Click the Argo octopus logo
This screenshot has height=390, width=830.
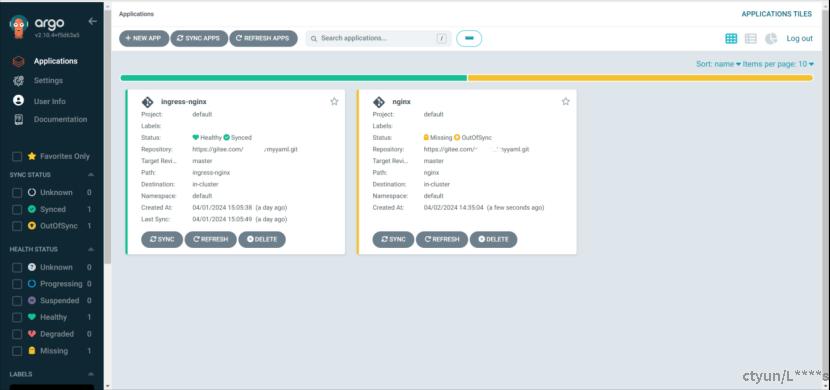[19, 27]
